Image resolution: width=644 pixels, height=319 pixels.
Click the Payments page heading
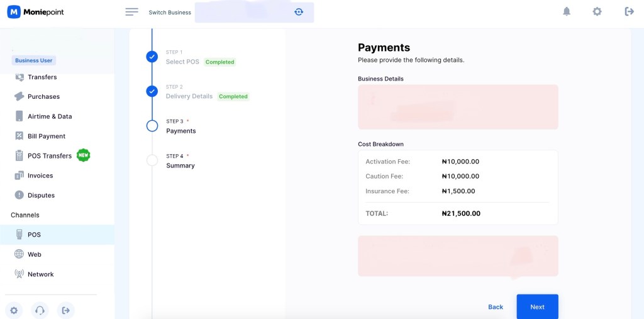384,47
